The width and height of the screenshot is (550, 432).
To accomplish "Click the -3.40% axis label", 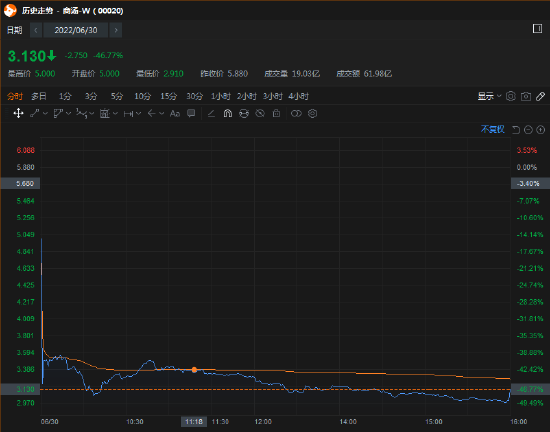I will pyautogui.click(x=530, y=183).
